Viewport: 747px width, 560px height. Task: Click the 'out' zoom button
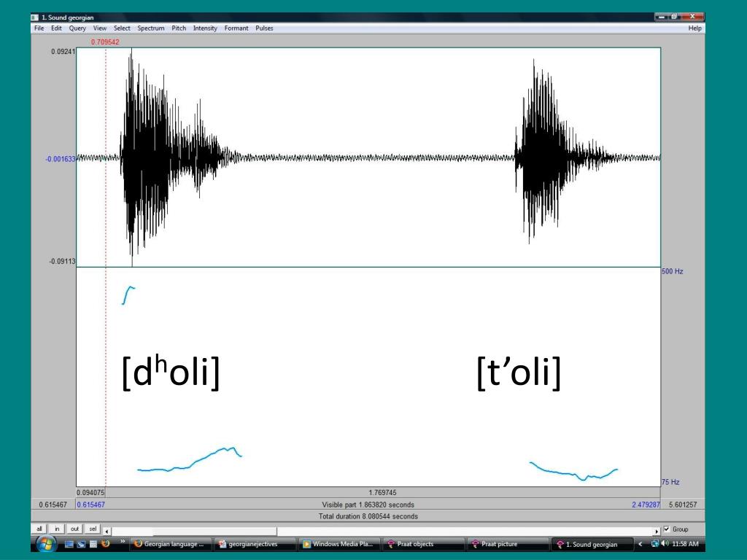click(74, 529)
